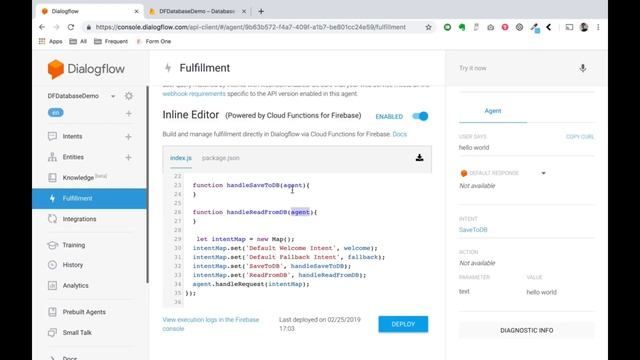The width and height of the screenshot is (640, 360).
Task: Click the handleReadFromDB function line
Action: click(255, 212)
